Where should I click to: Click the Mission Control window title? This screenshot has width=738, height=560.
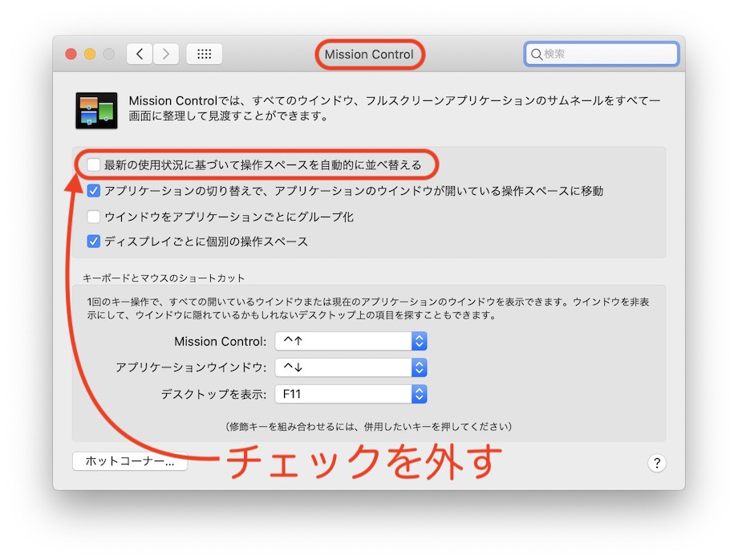(x=369, y=55)
